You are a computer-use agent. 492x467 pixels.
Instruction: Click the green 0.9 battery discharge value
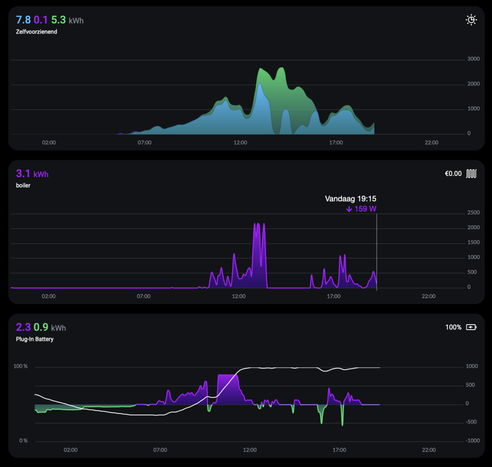[x=41, y=327]
